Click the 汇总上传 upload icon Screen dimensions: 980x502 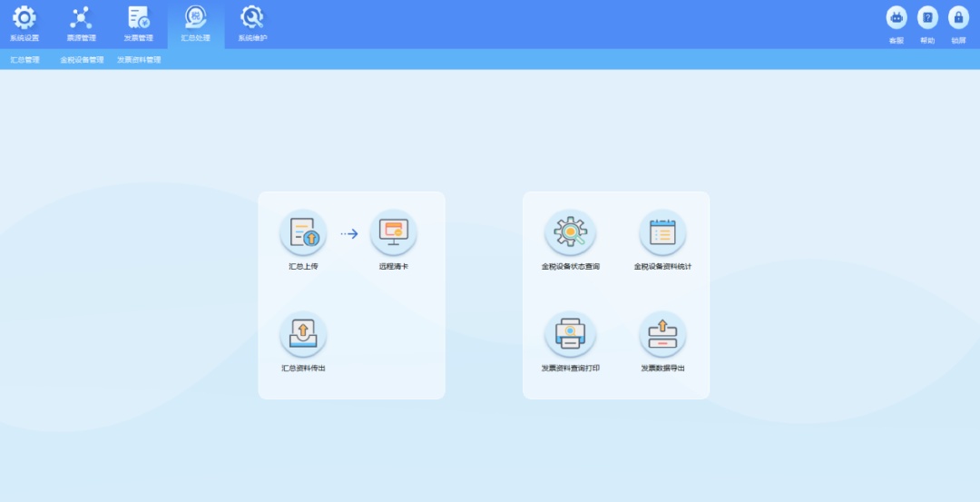[303, 233]
